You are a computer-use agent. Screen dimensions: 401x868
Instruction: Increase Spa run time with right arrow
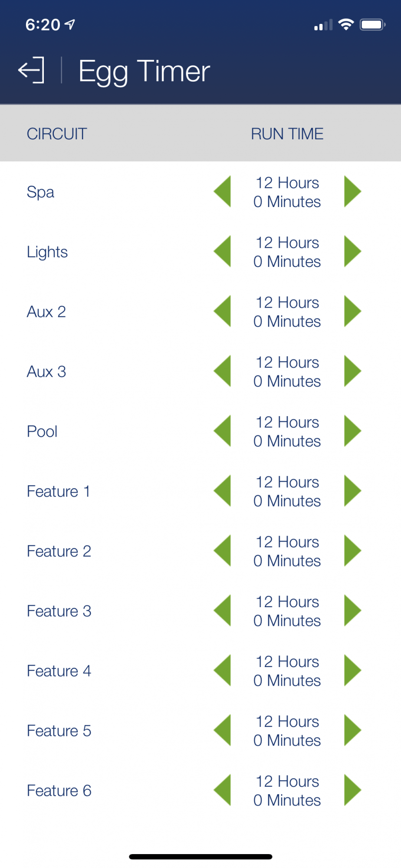point(353,191)
